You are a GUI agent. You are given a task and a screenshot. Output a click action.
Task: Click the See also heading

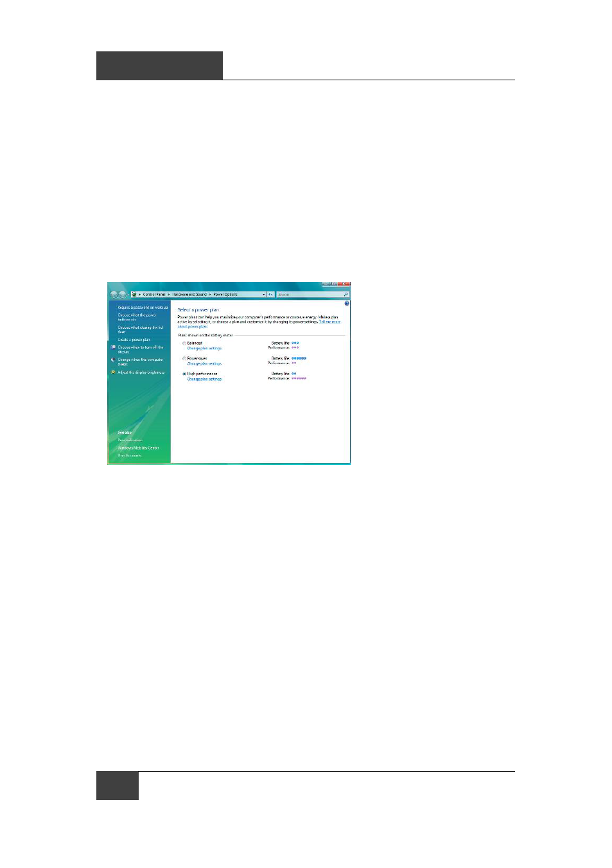point(125,433)
